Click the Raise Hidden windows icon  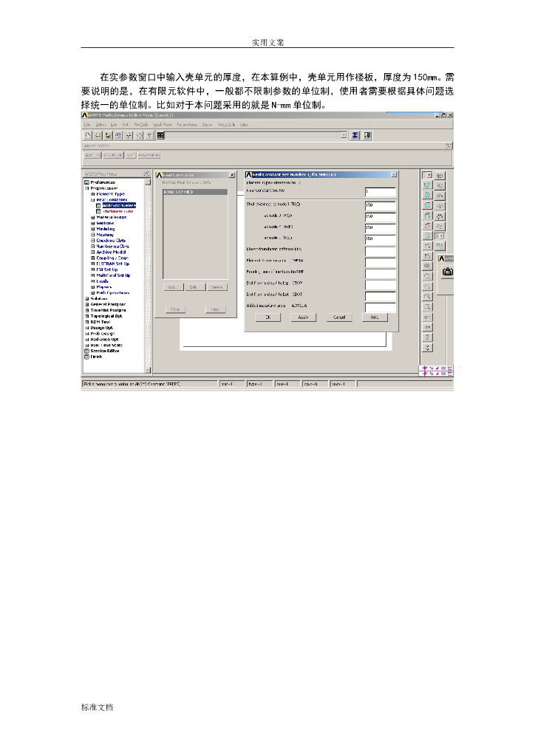coord(355,136)
